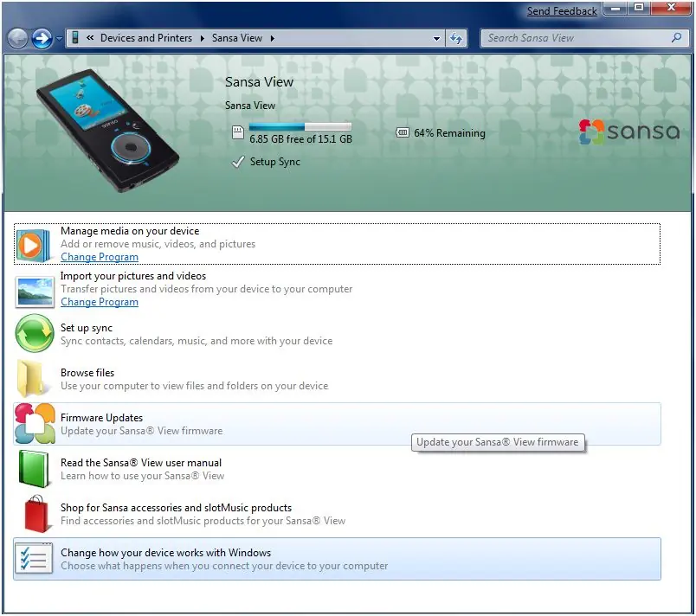
Task: Click the Forward navigation arrow button
Action: [x=42, y=39]
